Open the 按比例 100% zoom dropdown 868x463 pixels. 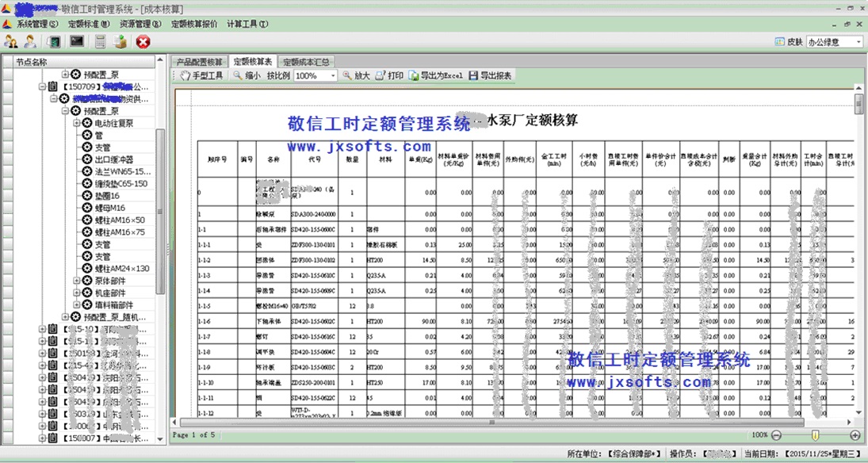pos(333,76)
